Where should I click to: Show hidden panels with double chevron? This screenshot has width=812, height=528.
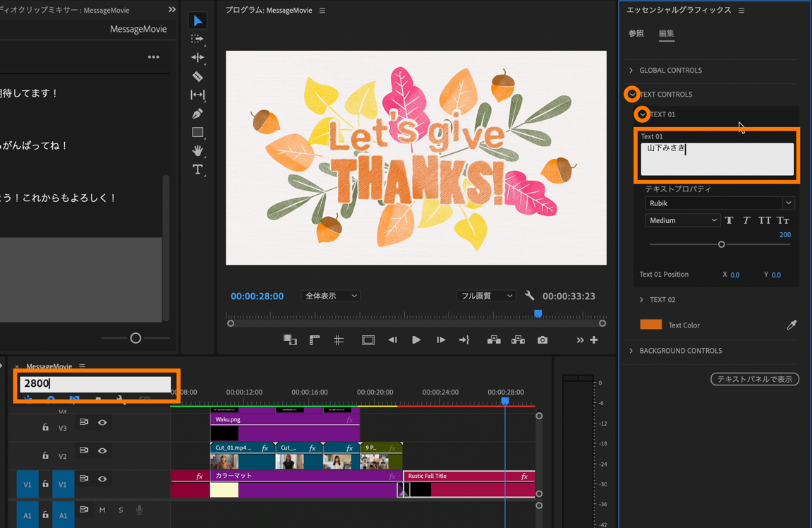[x=172, y=10]
